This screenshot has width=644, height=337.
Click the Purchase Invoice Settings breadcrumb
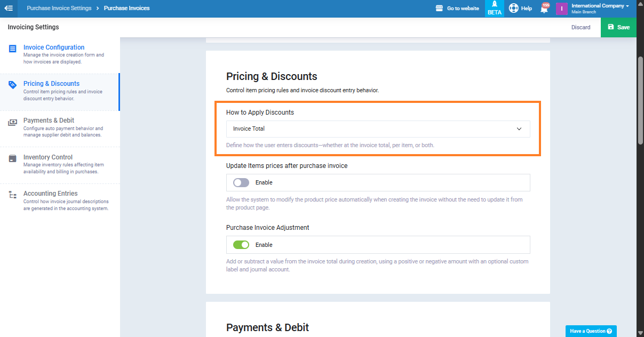tap(59, 9)
